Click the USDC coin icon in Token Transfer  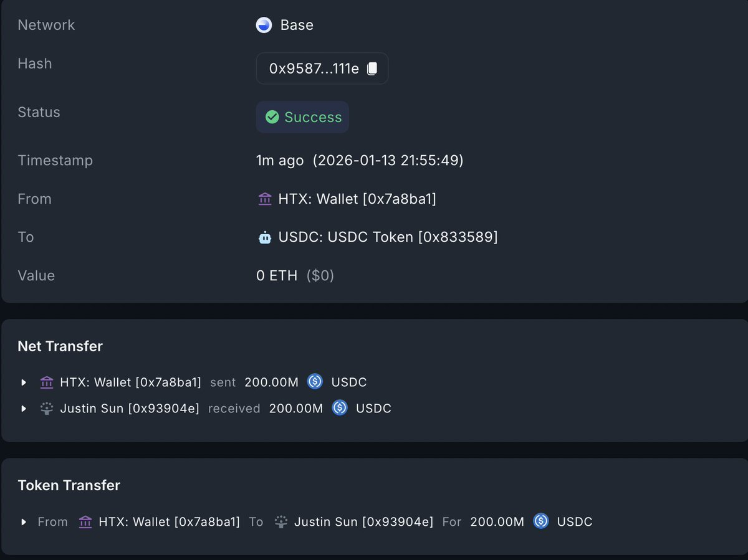click(x=541, y=521)
